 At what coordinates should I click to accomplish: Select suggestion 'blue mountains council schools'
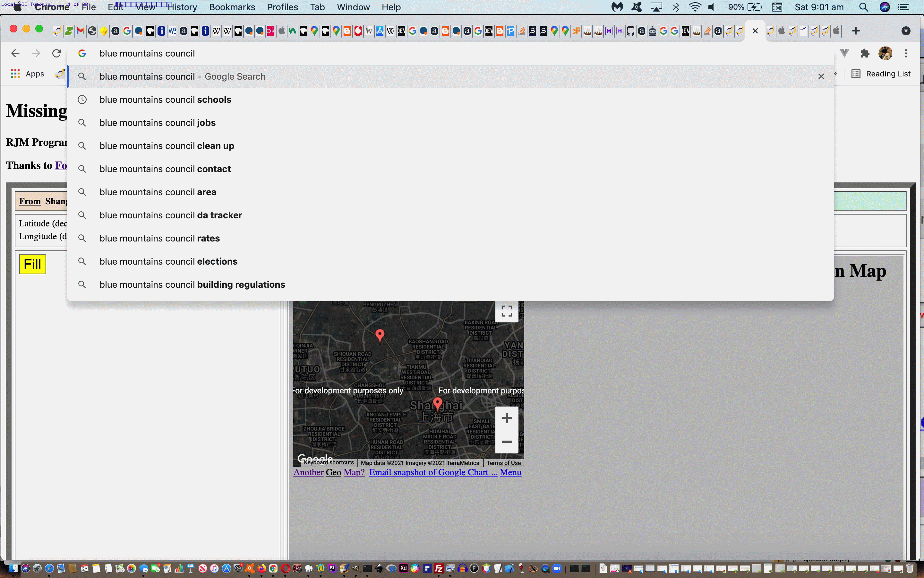450,100
